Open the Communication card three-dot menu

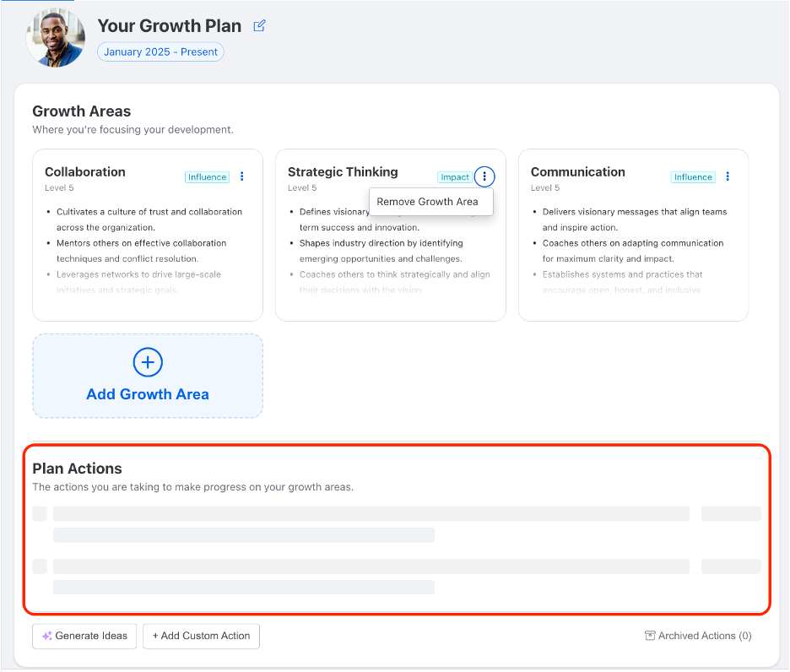tap(728, 176)
